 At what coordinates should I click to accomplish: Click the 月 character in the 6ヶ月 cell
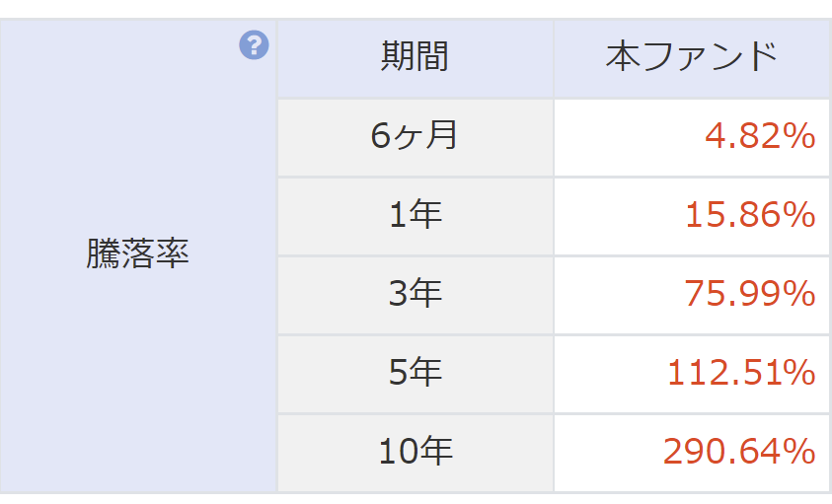[443, 135]
